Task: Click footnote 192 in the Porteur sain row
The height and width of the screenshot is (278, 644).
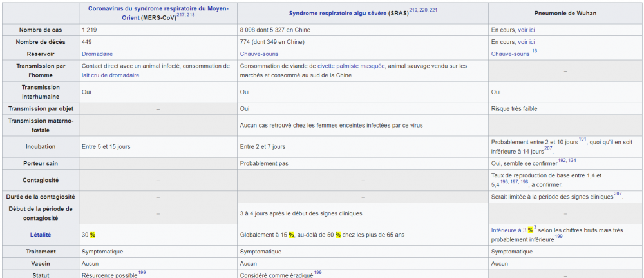Action: point(562,161)
